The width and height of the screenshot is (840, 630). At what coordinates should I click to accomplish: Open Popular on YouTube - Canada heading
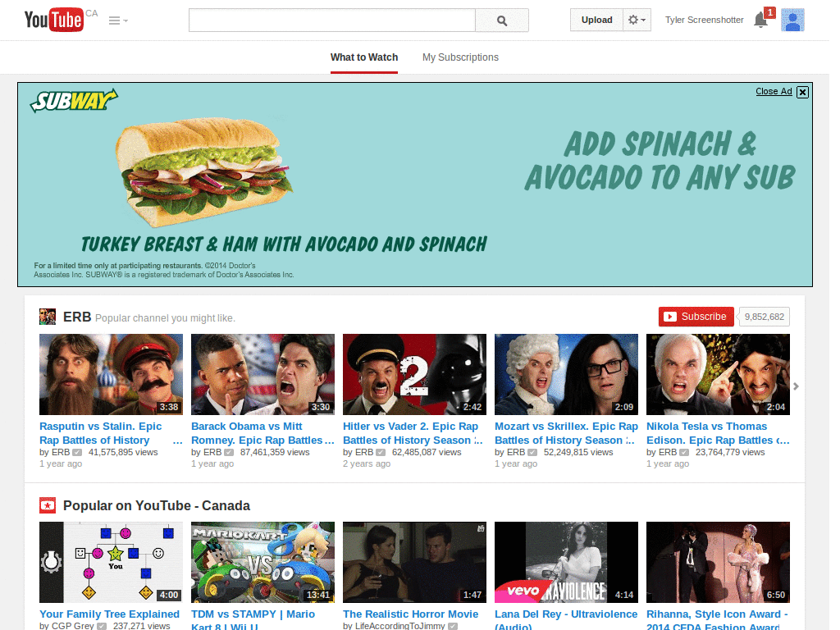[157, 505]
